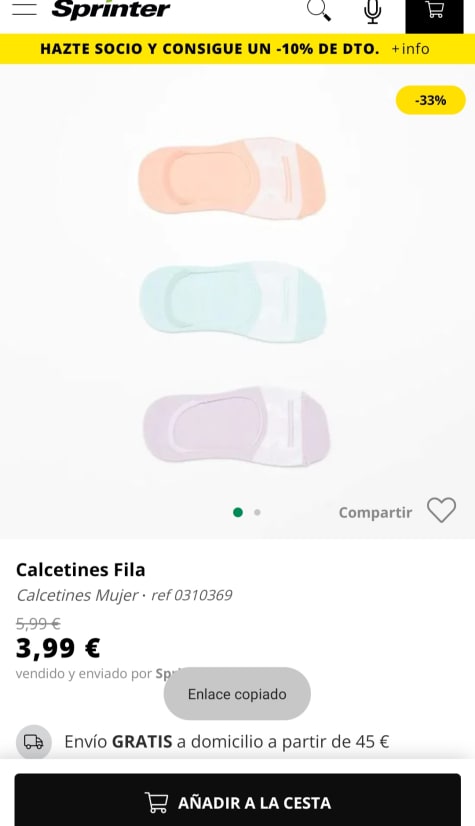Click the delivery truck icon
Viewport: 475px width, 826px height.
click(34, 742)
